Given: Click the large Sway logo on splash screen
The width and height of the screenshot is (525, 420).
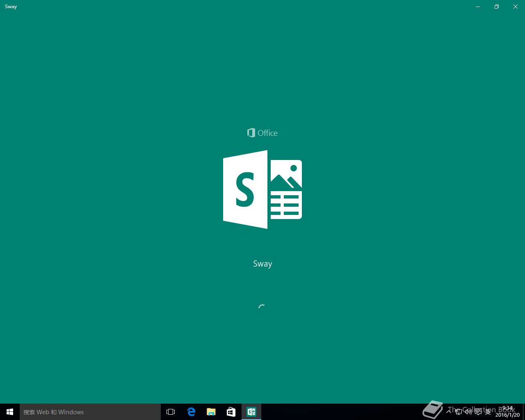Looking at the screenshot, I should (262, 189).
